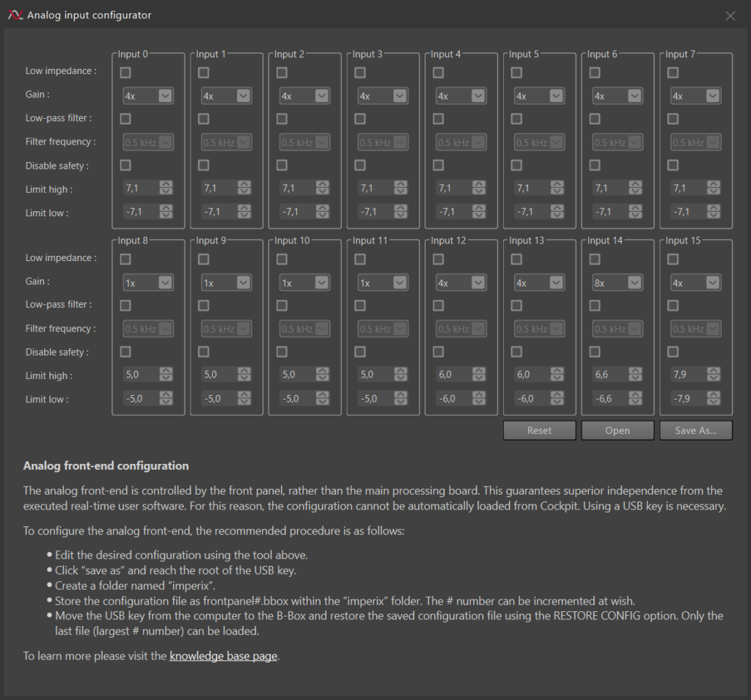Expand the Gain dropdown for Input 9
Image resolution: width=751 pixels, height=700 pixels.
click(x=226, y=283)
